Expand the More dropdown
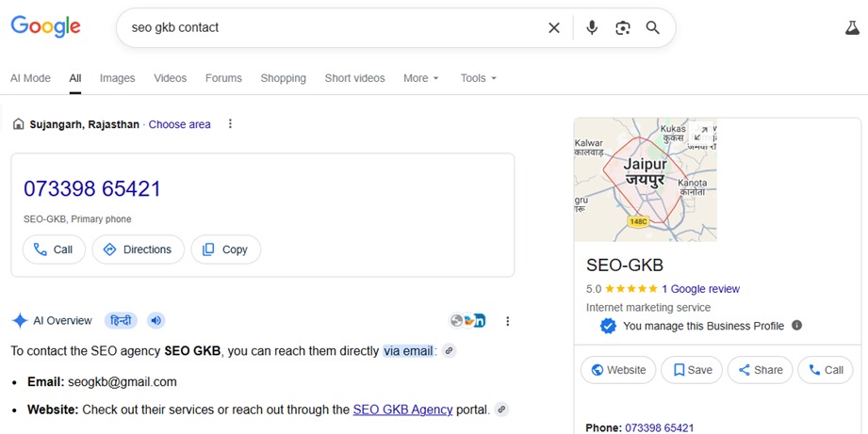 point(421,78)
